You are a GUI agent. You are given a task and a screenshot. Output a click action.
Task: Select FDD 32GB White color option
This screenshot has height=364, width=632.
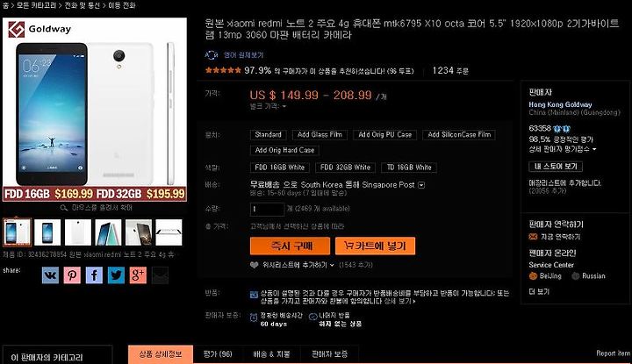point(345,168)
